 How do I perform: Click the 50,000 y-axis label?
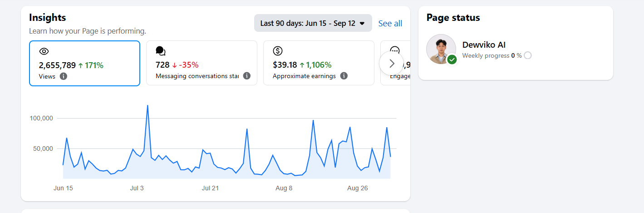[43, 149]
